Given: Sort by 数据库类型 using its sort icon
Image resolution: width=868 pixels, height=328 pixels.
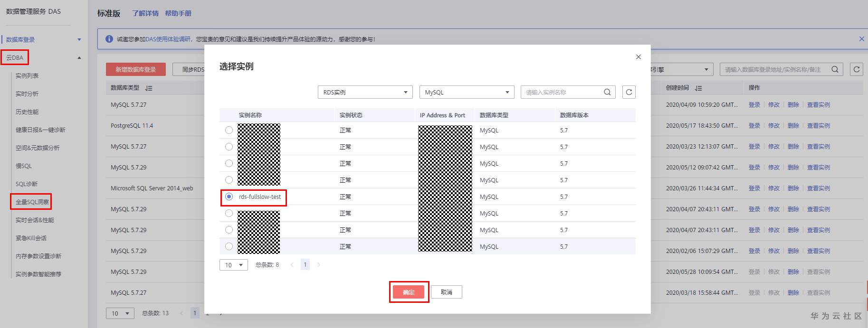Looking at the screenshot, I should pos(149,88).
